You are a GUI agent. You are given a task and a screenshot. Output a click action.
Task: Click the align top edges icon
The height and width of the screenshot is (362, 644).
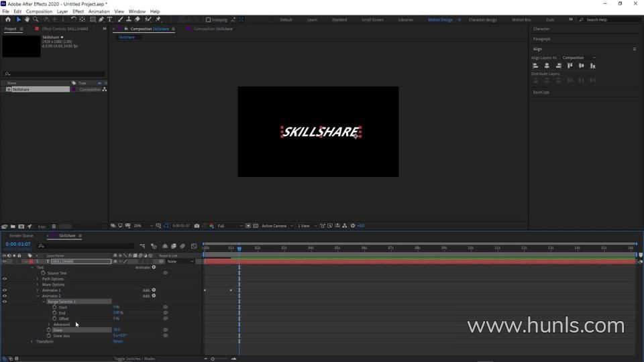coord(570,66)
